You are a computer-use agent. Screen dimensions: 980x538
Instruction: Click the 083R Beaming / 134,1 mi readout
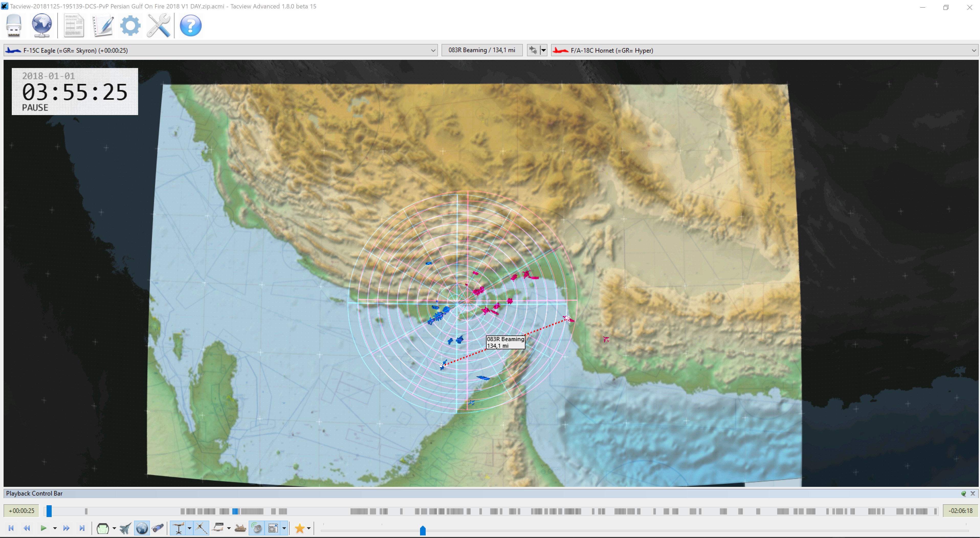[x=482, y=50]
